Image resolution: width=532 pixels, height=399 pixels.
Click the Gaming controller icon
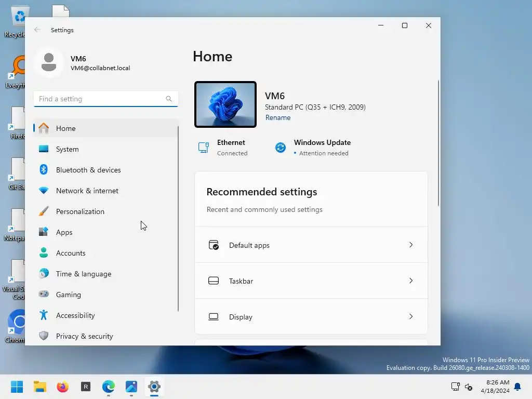coord(44,294)
